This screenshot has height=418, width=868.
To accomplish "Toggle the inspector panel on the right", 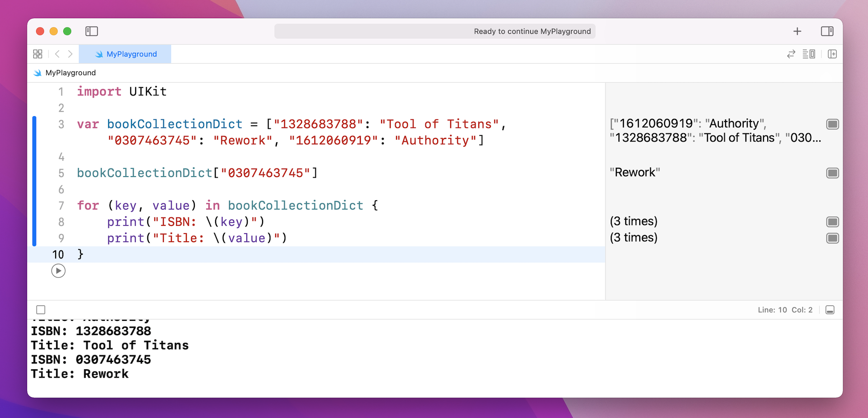I will pos(827,31).
